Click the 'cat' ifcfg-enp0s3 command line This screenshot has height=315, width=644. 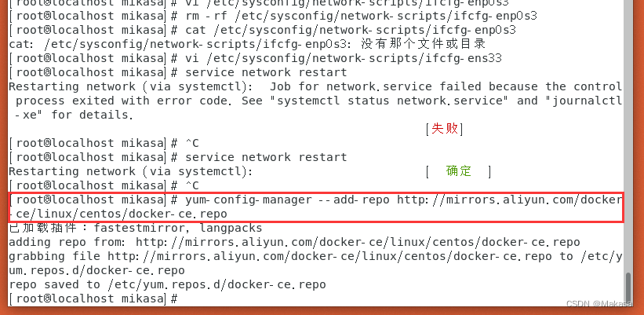[x=351, y=30]
